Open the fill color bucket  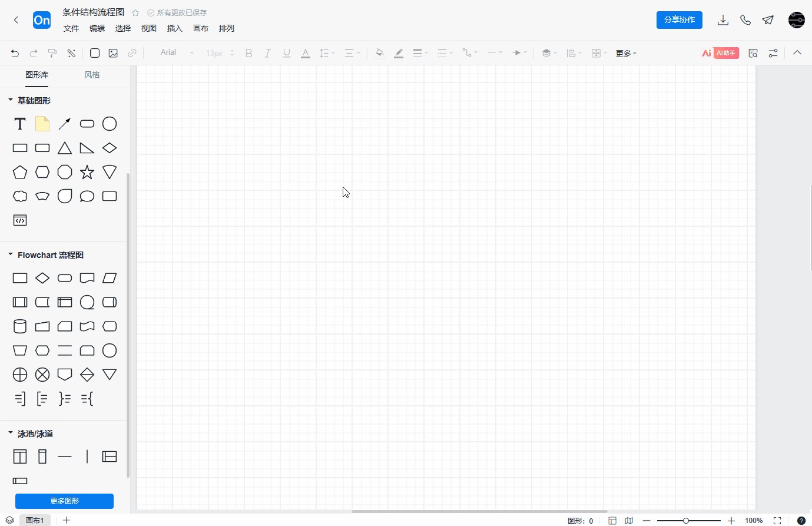pos(380,53)
